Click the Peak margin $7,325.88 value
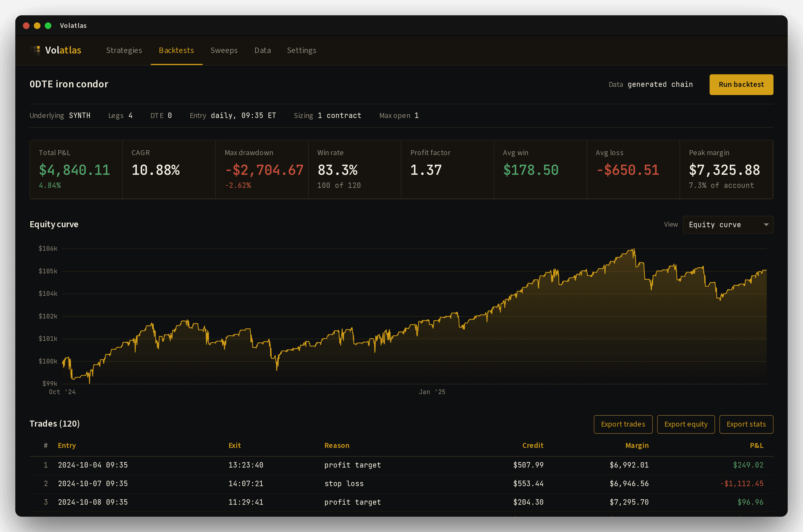The width and height of the screenshot is (803, 532). pyautogui.click(x=724, y=170)
